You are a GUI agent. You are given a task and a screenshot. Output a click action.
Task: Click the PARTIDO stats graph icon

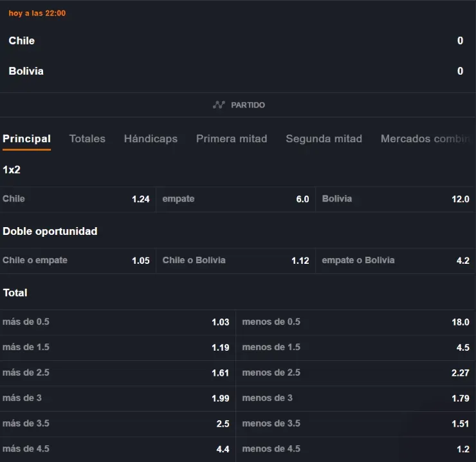pos(219,105)
